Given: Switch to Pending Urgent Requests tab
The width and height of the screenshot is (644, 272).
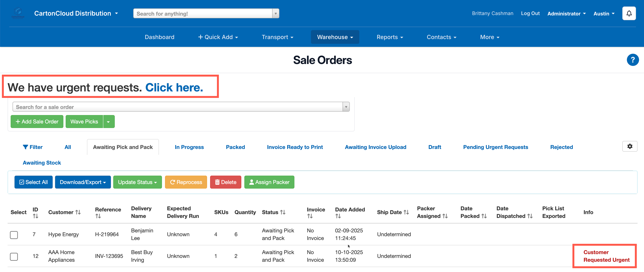Looking at the screenshot, I should pos(495,147).
